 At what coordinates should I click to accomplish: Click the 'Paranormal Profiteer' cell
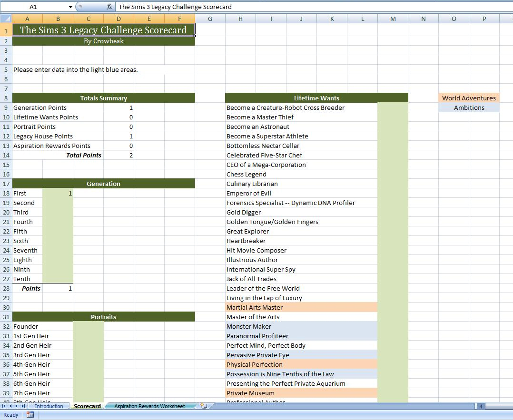[301, 336]
